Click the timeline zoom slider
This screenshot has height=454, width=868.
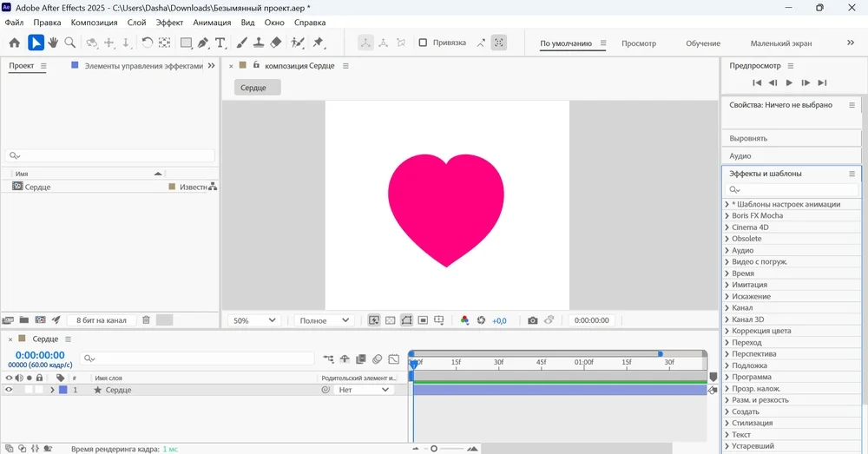coord(434,449)
